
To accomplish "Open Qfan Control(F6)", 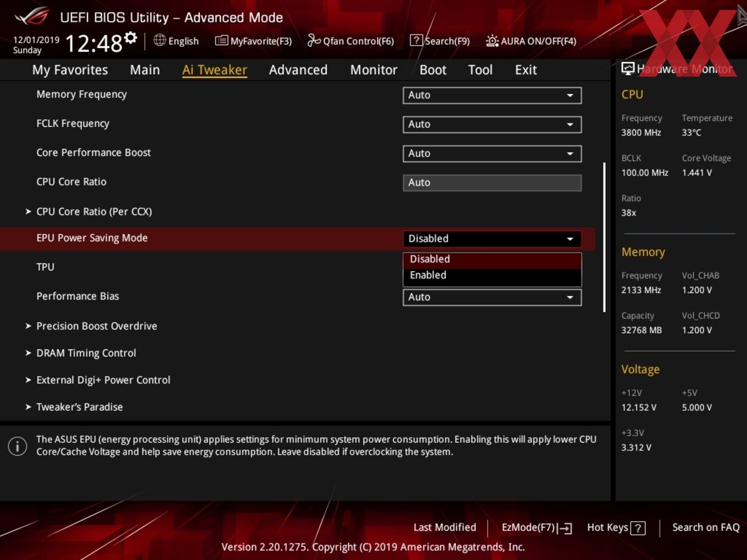I will tap(350, 41).
